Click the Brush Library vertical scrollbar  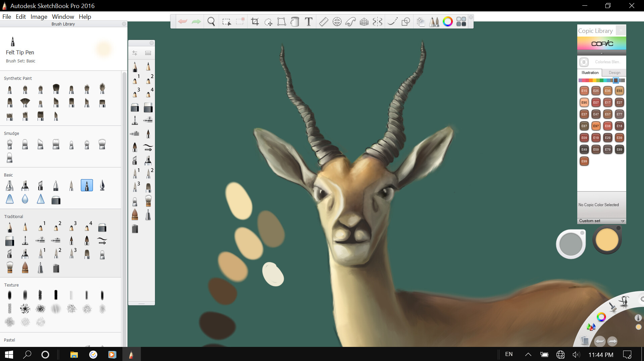(x=124, y=208)
